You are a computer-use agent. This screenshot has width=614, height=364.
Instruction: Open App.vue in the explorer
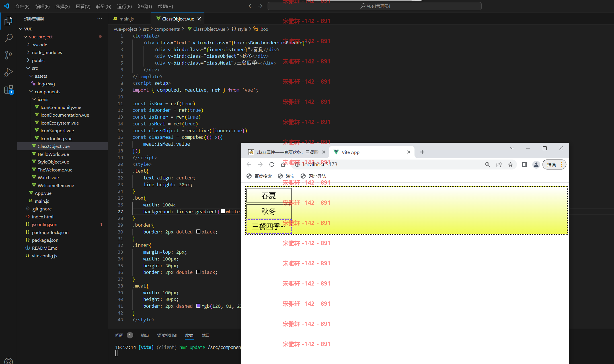click(43, 193)
